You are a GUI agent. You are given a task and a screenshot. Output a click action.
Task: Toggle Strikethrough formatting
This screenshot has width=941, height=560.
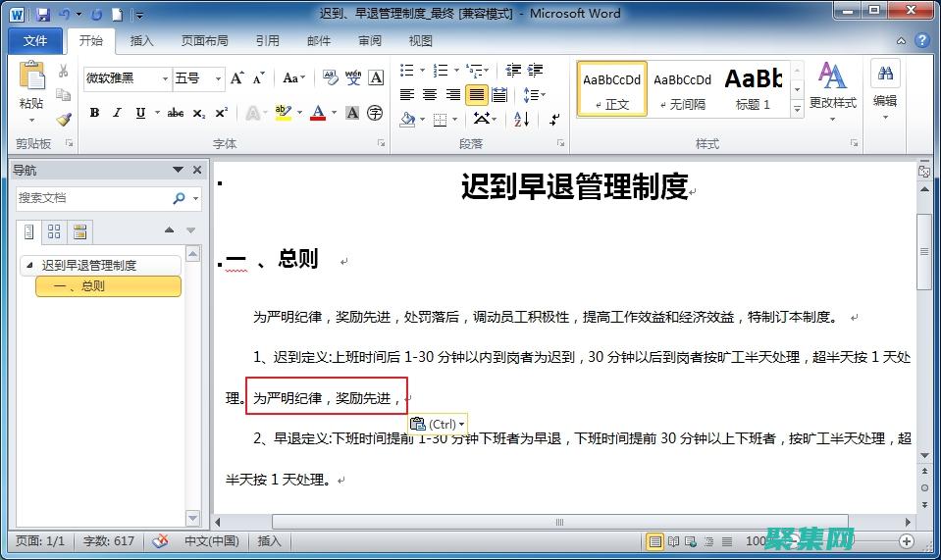176,113
